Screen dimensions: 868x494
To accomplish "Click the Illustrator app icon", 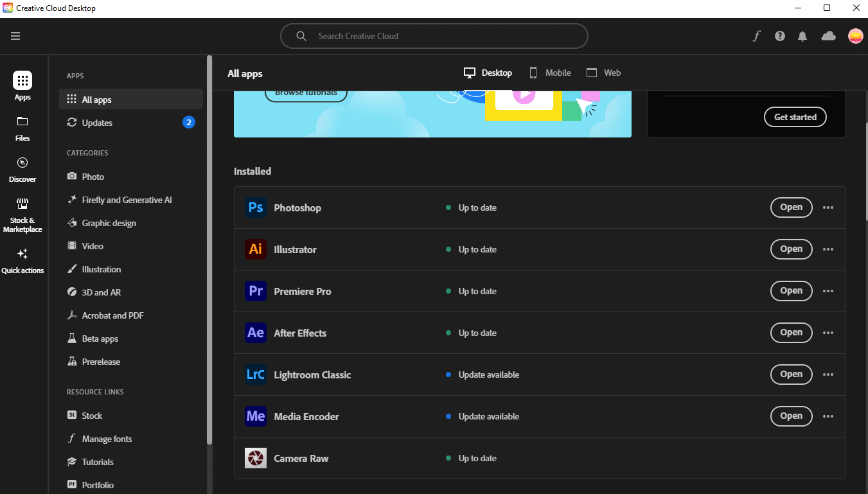I will [x=256, y=249].
